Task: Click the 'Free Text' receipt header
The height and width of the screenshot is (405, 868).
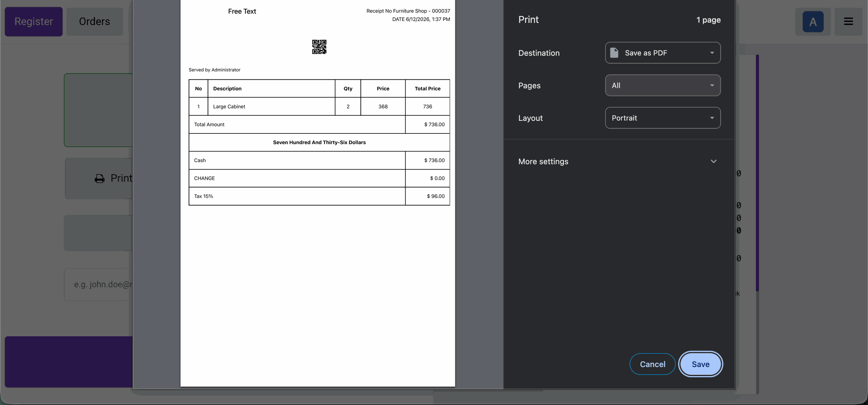Action: 242,11
